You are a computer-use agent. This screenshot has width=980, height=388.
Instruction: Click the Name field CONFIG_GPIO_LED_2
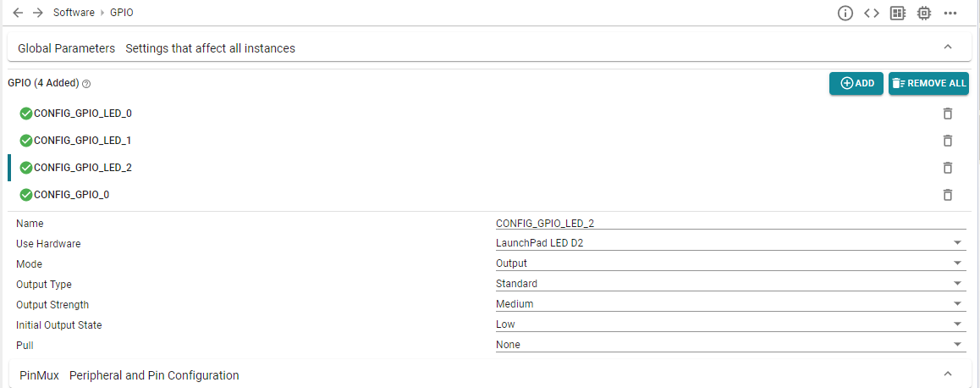point(730,223)
